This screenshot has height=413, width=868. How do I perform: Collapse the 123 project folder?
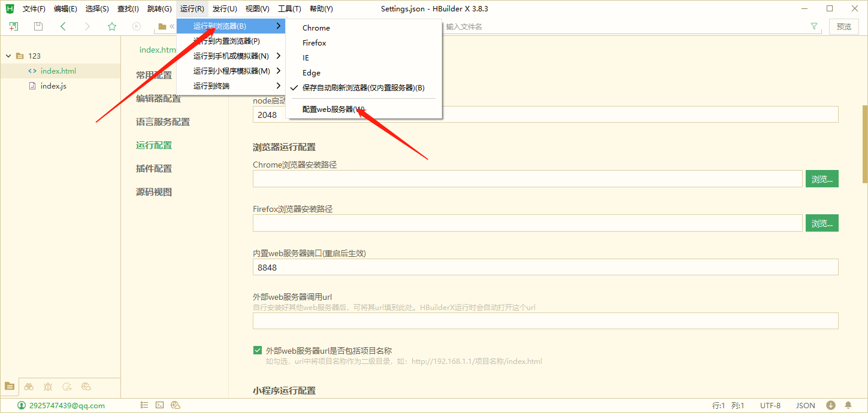8,55
